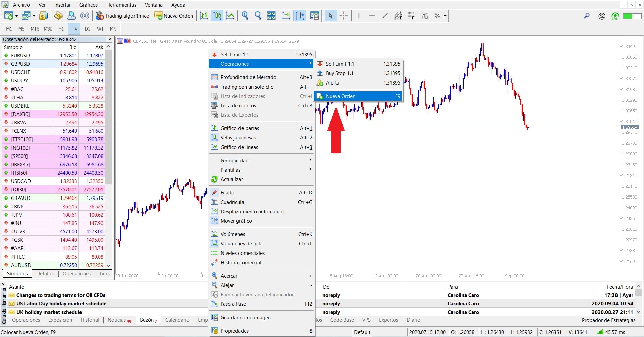The image size is (644, 337).
Task: Open the new chart dropdown arrow
Action: [x=16, y=16]
